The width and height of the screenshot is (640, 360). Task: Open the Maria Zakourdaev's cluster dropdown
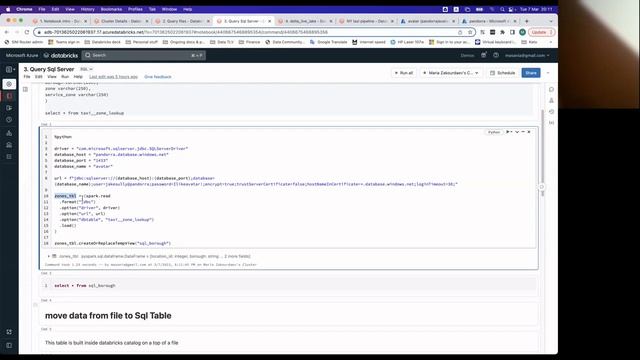[x=451, y=73]
